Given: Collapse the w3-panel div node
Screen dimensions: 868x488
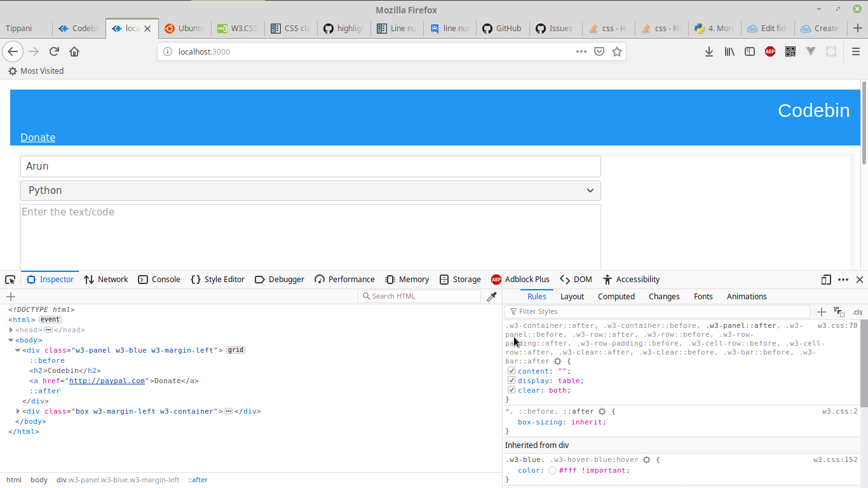Looking at the screenshot, I should click(x=18, y=350).
